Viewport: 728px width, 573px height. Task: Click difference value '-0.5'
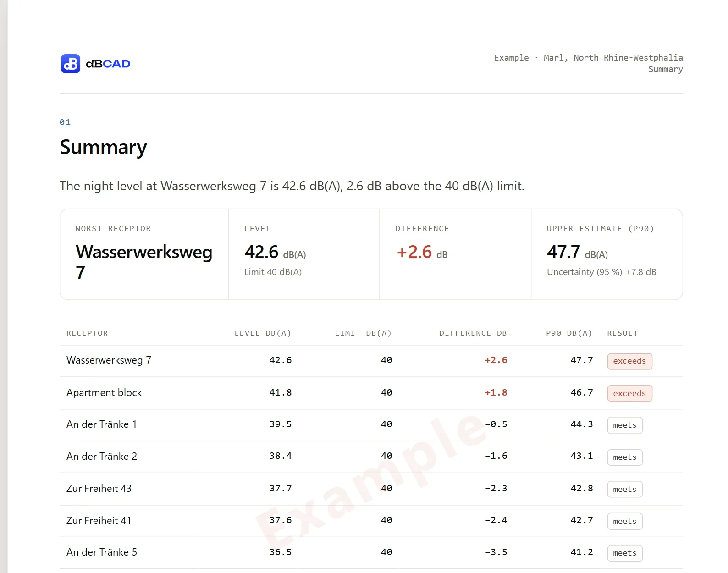[496, 424]
